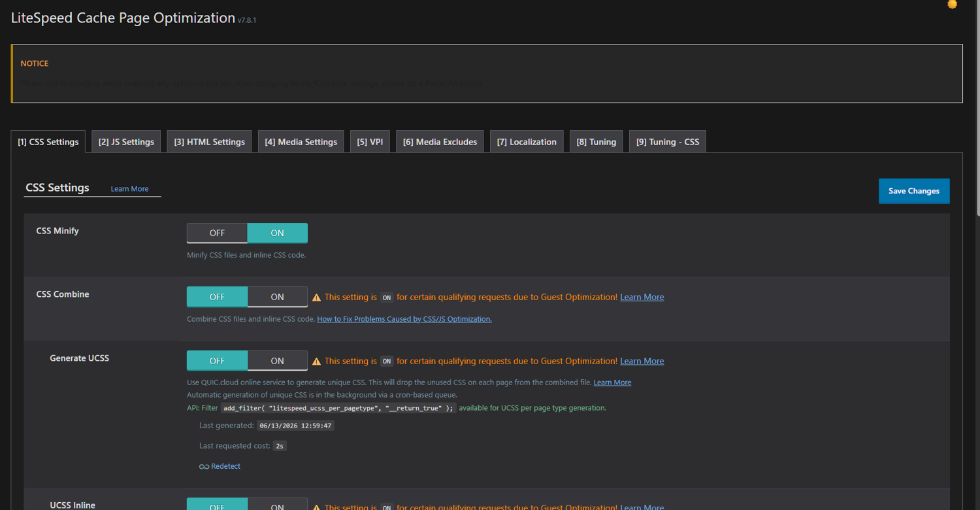Click the LiteSpeed Cache Page Optimization title
Viewport: 980px width, 510px height.
[123, 18]
